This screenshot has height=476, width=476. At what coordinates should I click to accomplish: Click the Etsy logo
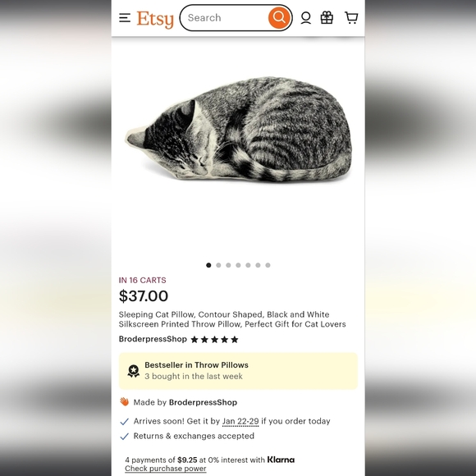(155, 19)
